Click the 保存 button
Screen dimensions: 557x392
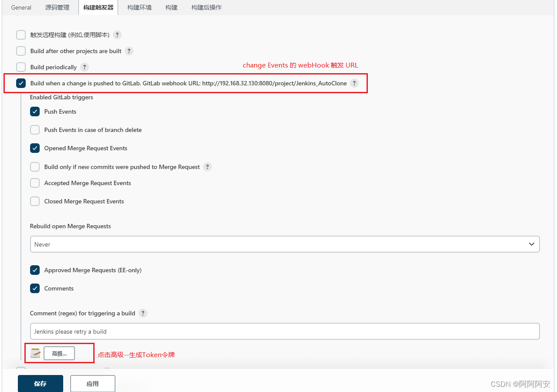40,383
